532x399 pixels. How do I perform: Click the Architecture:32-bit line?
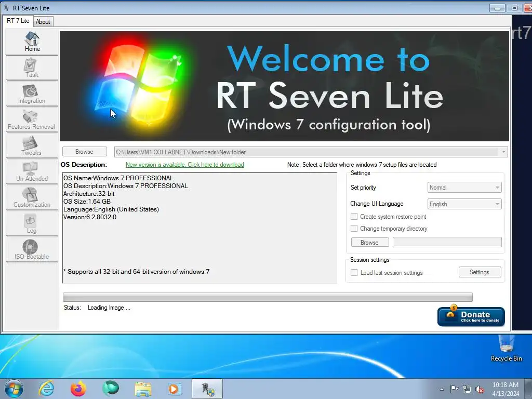(89, 194)
